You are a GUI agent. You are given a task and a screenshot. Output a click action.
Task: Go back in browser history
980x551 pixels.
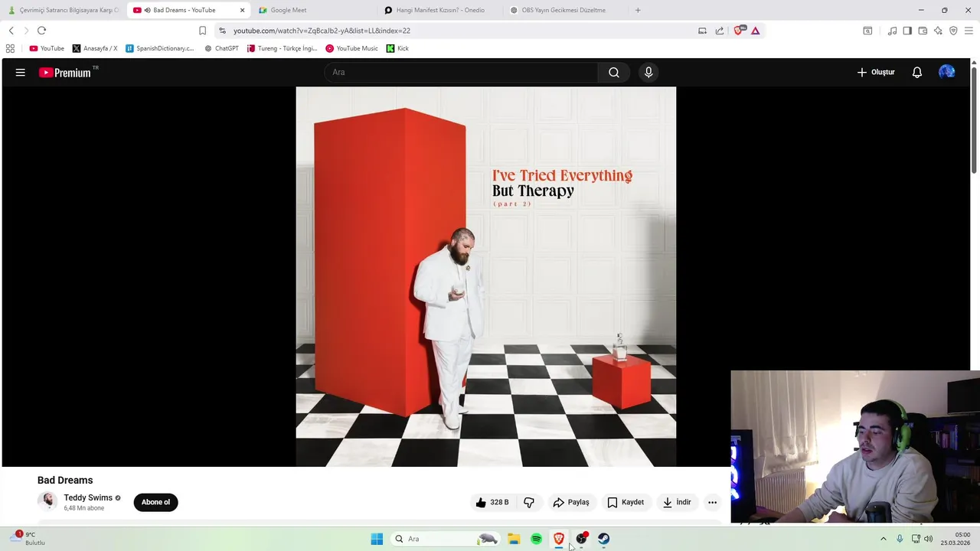pos(11,31)
